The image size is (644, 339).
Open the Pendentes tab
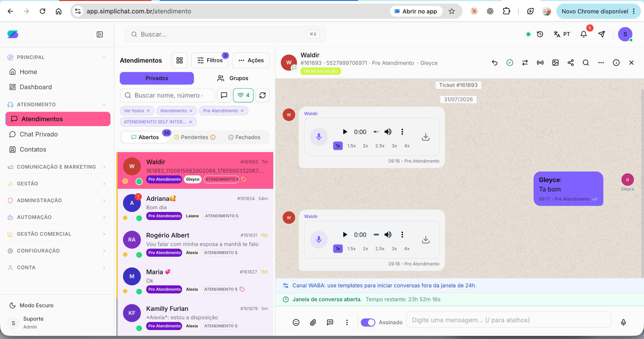195,137
